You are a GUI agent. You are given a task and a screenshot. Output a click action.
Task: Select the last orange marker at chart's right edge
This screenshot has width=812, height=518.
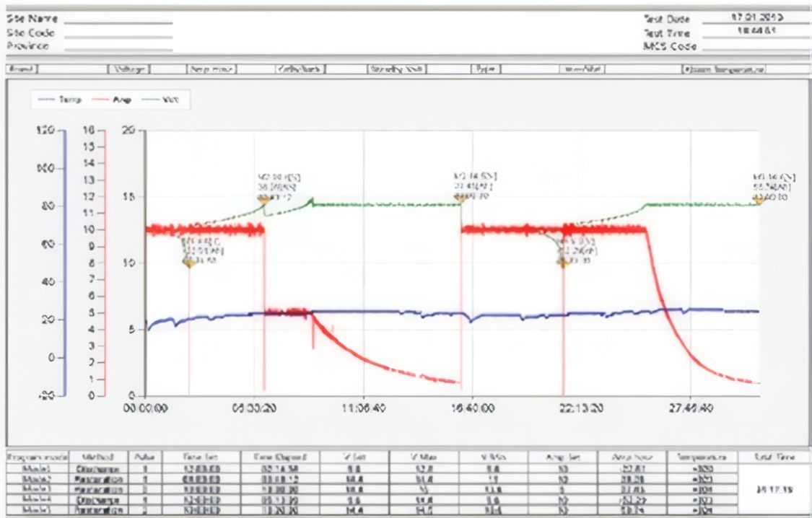click(759, 199)
